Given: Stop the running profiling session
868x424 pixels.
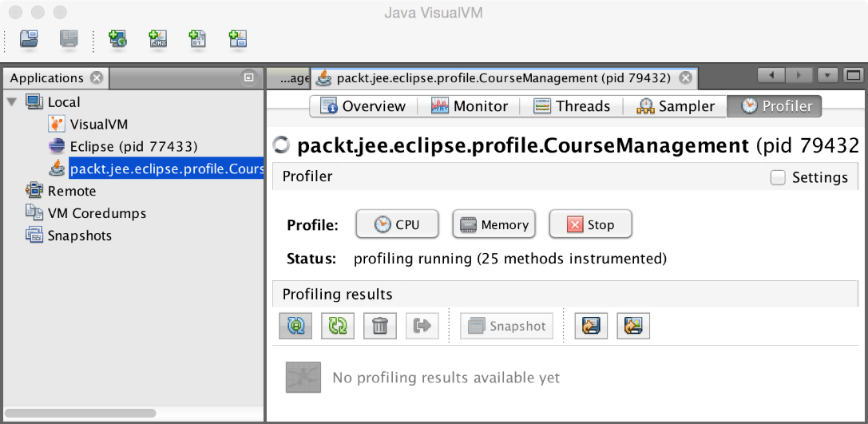Looking at the screenshot, I should (590, 224).
